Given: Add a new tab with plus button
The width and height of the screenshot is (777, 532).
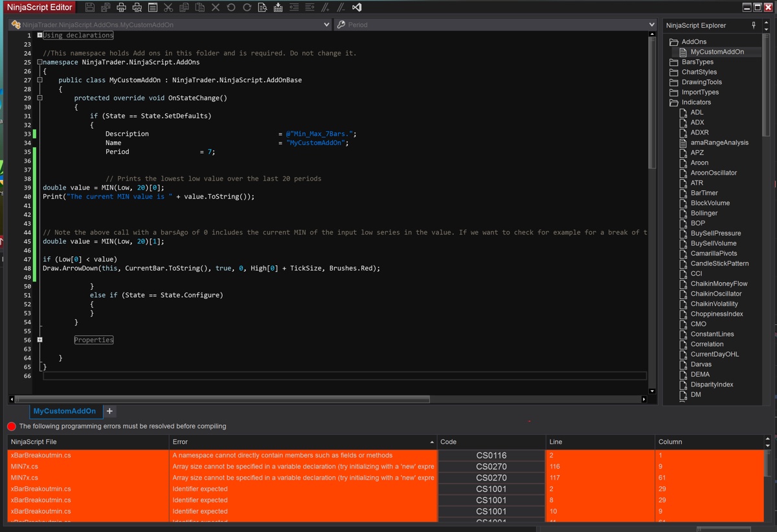Looking at the screenshot, I should point(109,411).
